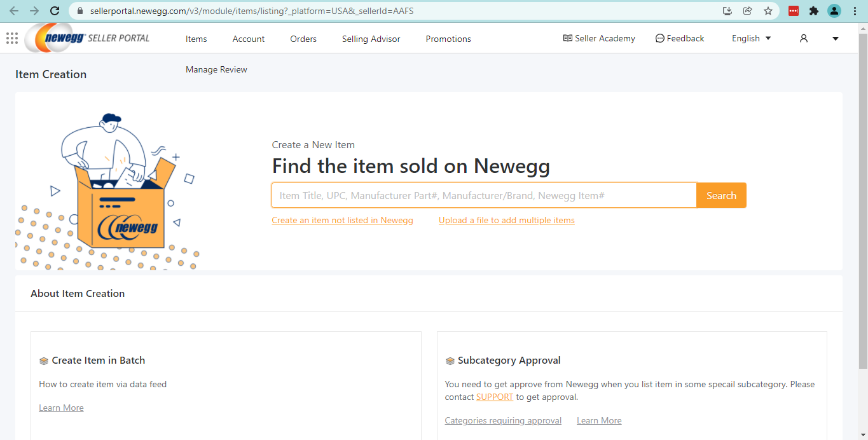Click the Newegg box illustration
This screenshot has height=440, width=868.
tap(107, 190)
